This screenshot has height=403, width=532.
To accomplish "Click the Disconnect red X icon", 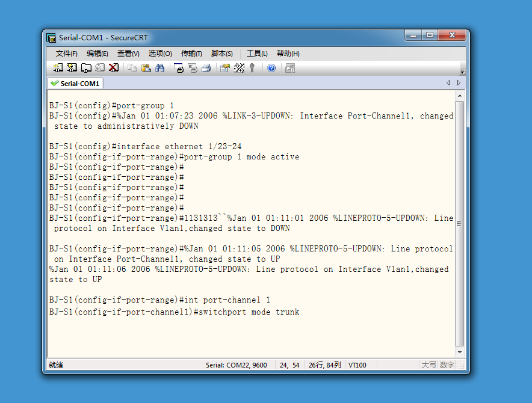I will point(114,68).
